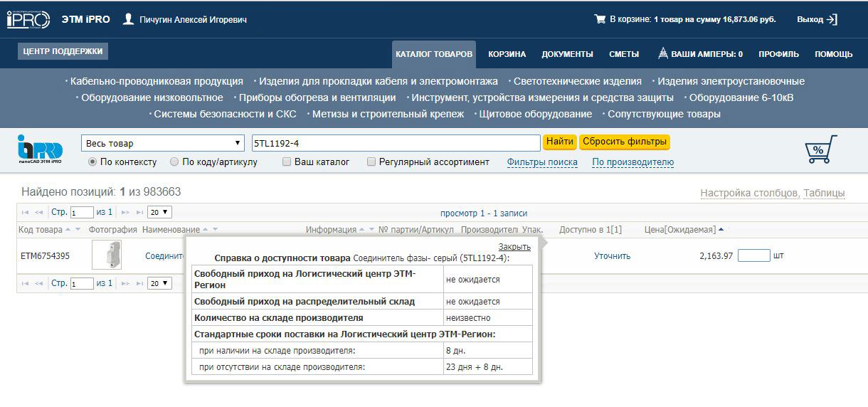Open product photo thumbnail for ETM6754395
The height and width of the screenshot is (407, 868).
[x=107, y=255]
